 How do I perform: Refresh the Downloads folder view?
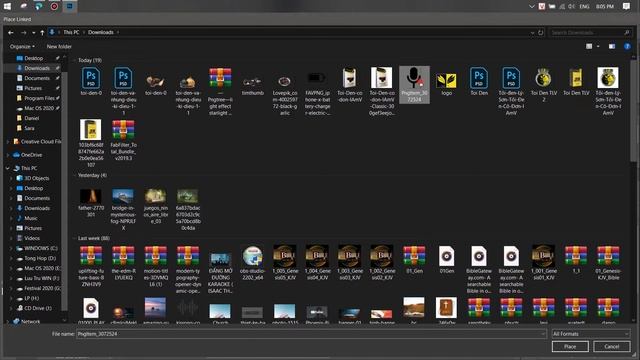541,32
